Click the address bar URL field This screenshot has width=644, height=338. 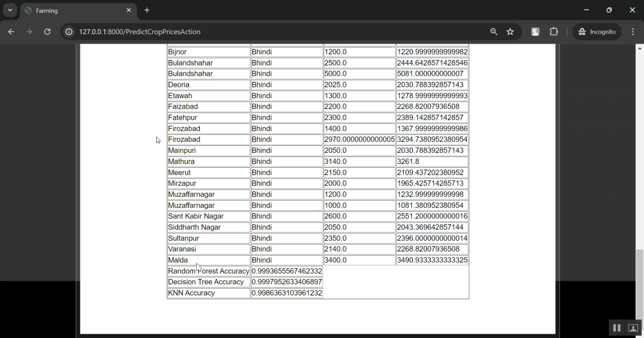(258, 32)
